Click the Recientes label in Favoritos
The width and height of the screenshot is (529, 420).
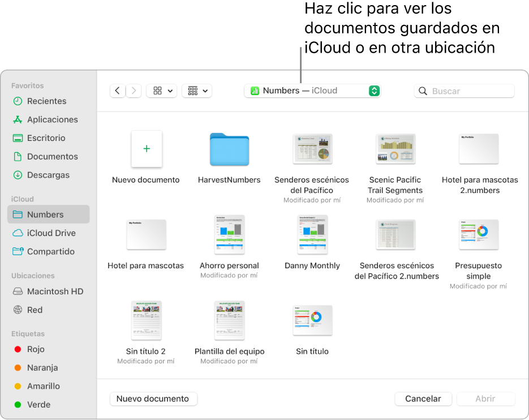click(x=46, y=101)
